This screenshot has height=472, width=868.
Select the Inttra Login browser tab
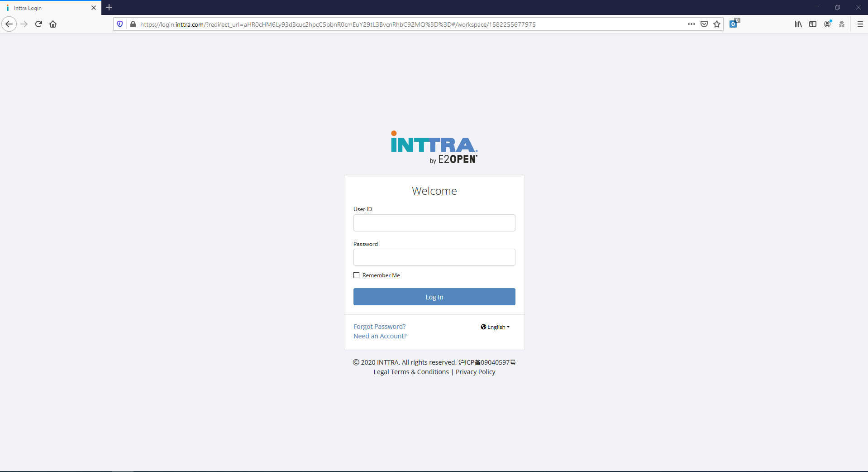(x=45, y=8)
